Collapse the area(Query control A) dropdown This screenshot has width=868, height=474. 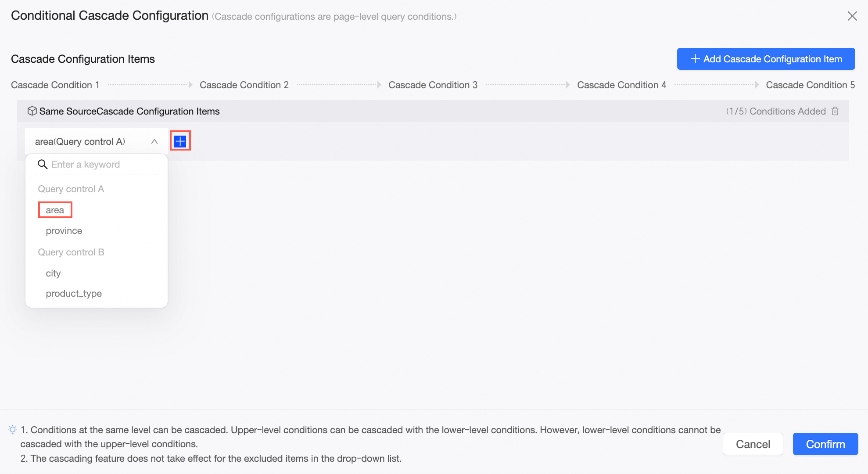pyautogui.click(x=97, y=141)
